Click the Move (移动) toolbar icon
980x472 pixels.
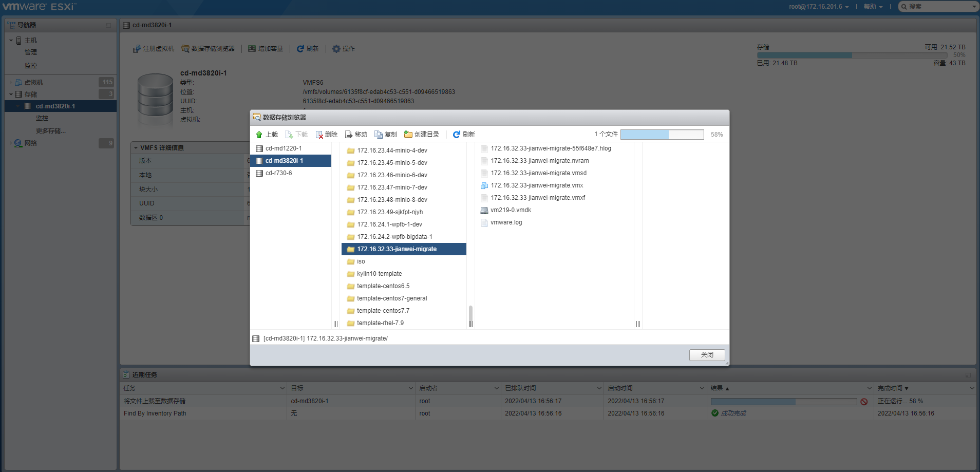point(349,135)
